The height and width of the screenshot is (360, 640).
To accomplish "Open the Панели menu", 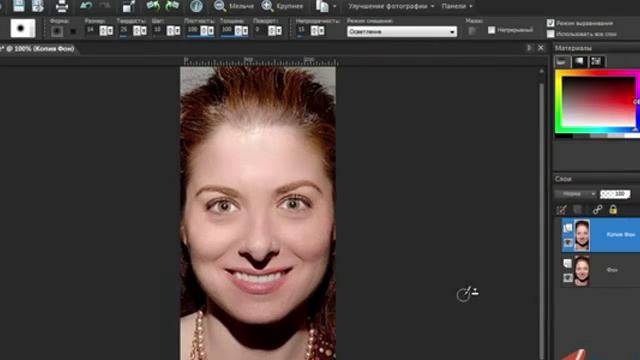I will point(457,6).
